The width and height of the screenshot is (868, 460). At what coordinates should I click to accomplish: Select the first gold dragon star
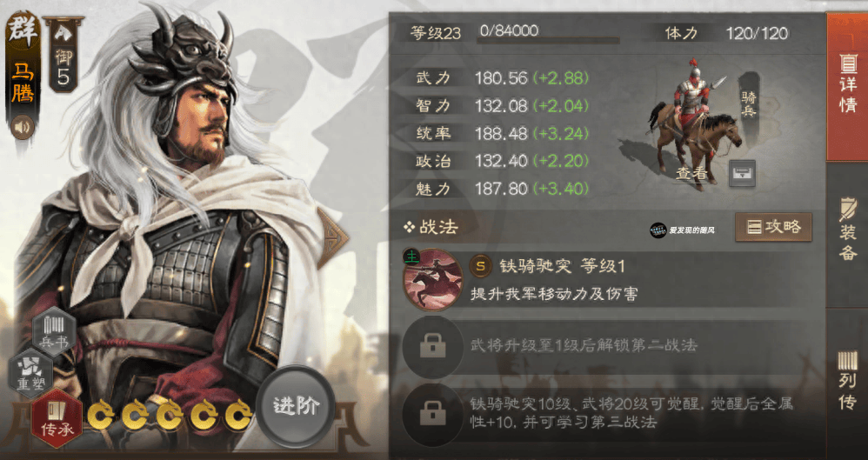(101, 414)
